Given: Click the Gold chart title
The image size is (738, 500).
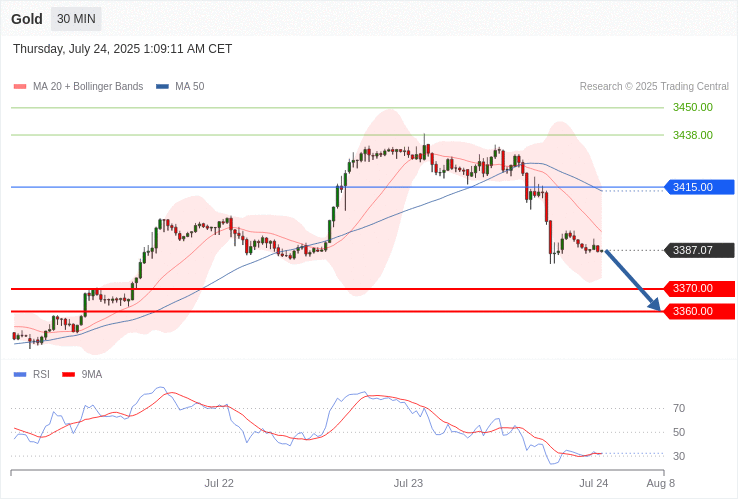Looking at the screenshot, I should [x=27, y=19].
